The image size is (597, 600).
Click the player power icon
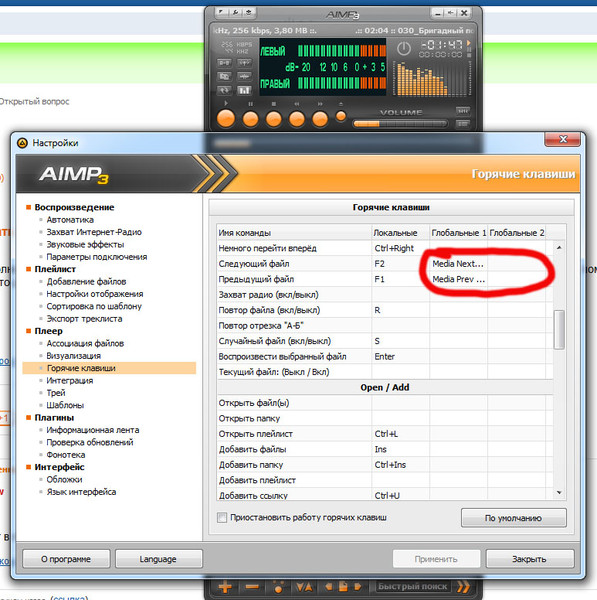coord(403,49)
